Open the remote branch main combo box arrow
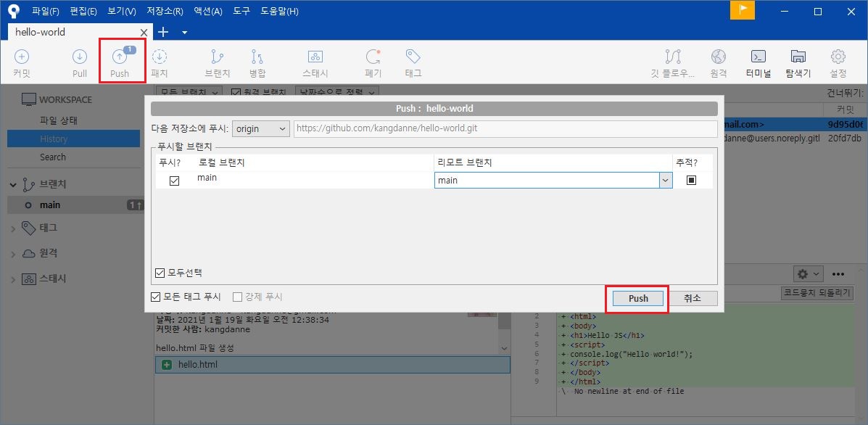This screenshot has height=425, width=868. [x=666, y=180]
